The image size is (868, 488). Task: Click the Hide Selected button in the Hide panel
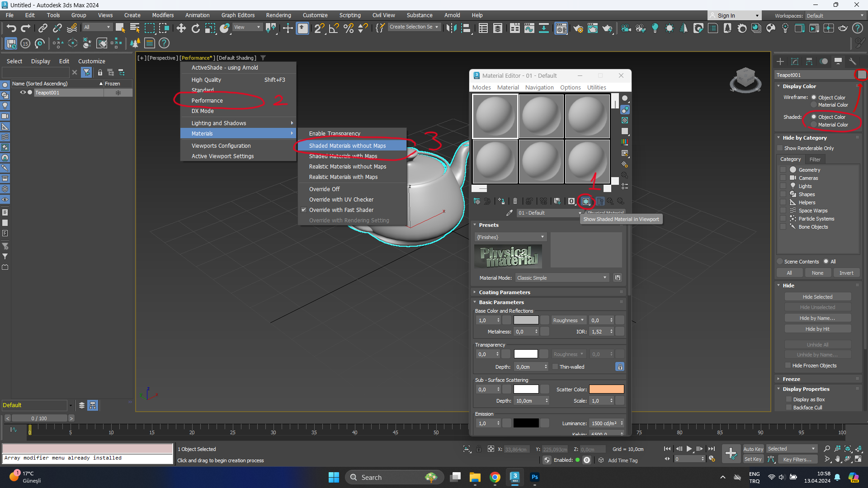(818, 296)
